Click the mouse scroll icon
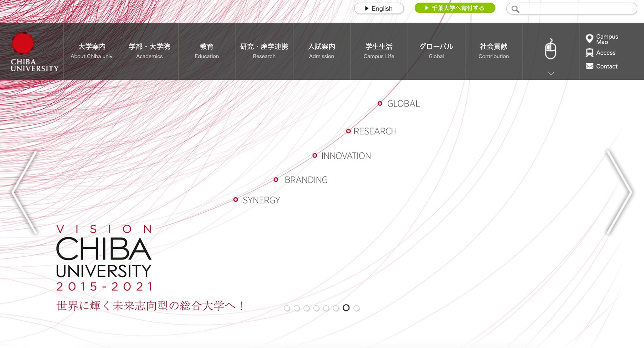The height and width of the screenshot is (348, 644). (551, 49)
